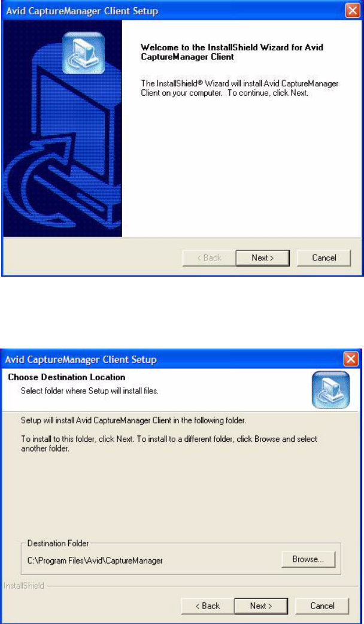Click the 'Welcome to the InstallShield Wizard' heading

click(x=232, y=52)
